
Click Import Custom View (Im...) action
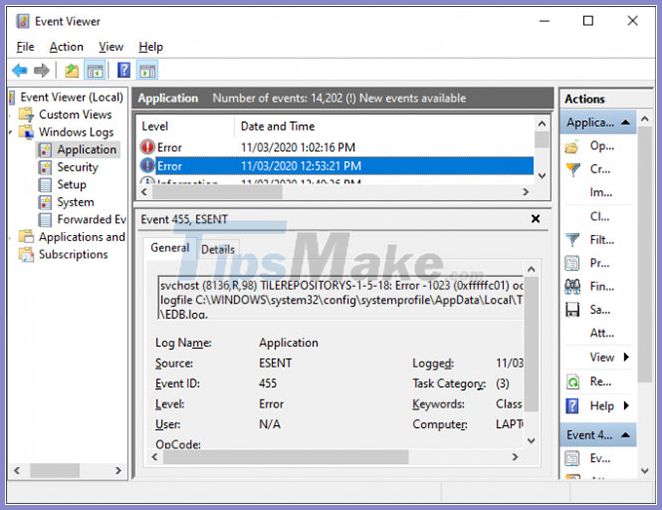tap(601, 193)
